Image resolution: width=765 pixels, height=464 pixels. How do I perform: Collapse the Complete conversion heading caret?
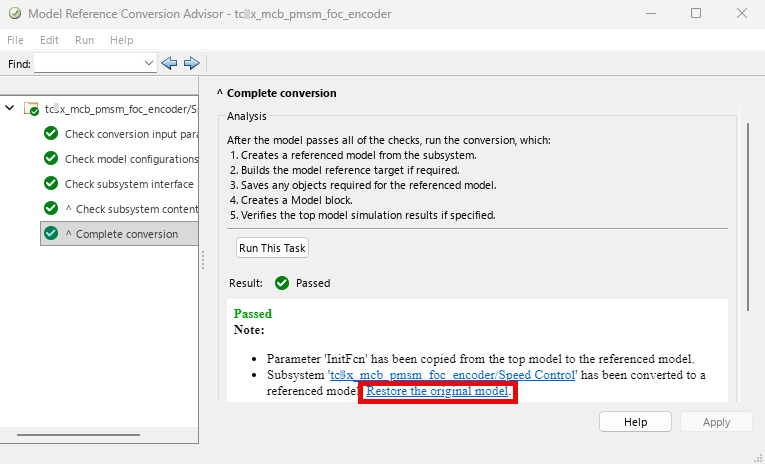tap(220, 93)
